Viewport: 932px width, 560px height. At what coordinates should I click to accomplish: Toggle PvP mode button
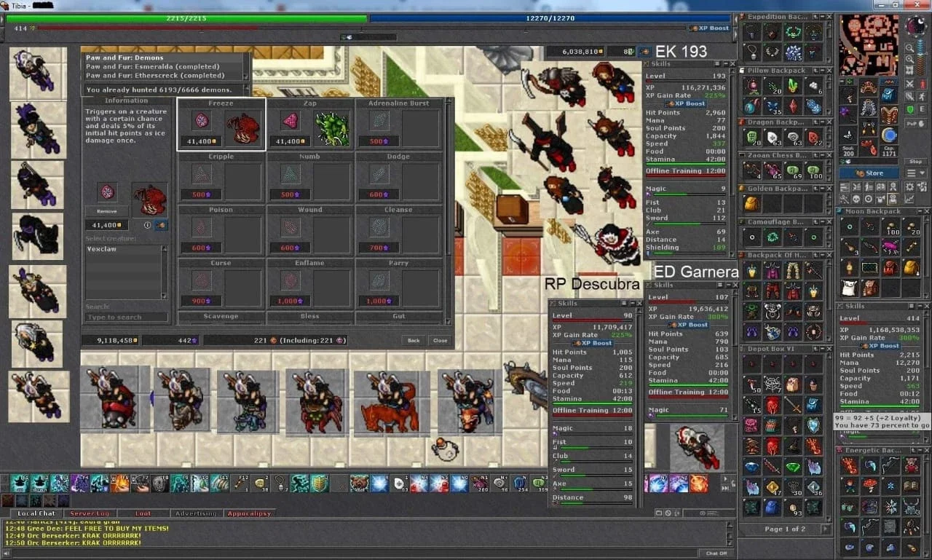(915, 123)
